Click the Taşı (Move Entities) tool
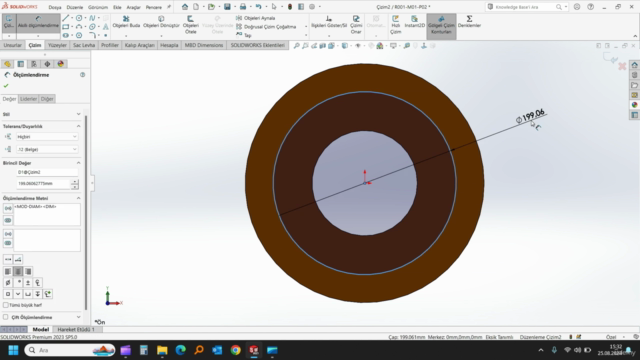The image size is (640, 360). tap(244, 35)
